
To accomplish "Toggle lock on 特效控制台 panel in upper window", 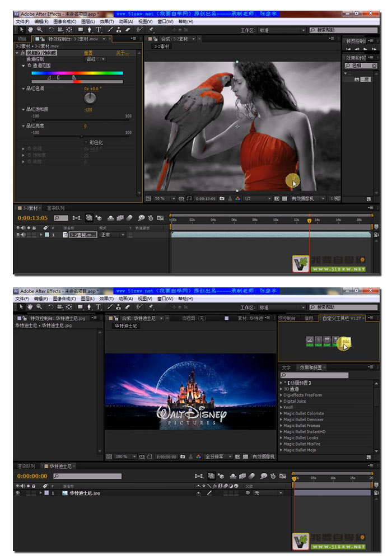I will [43, 39].
